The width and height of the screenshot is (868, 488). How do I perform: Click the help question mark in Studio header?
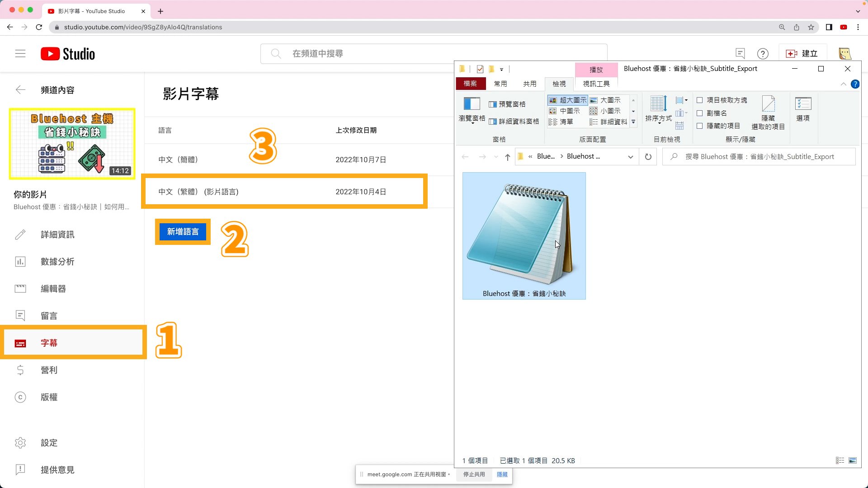[x=763, y=54]
